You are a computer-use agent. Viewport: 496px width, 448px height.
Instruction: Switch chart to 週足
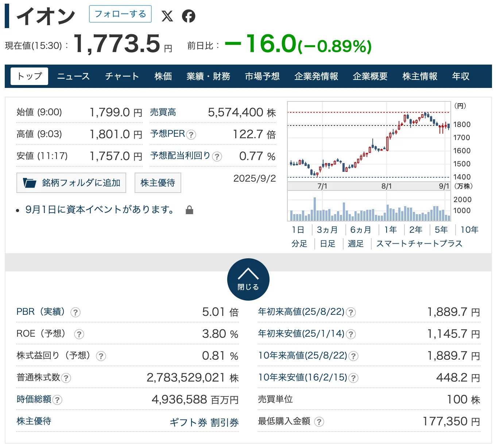pos(356,244)
